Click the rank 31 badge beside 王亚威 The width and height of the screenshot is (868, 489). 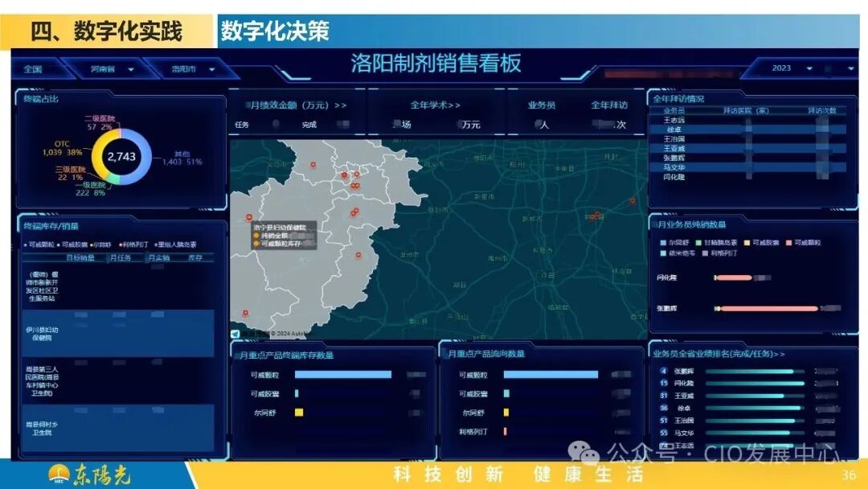(x=664, y=396)
